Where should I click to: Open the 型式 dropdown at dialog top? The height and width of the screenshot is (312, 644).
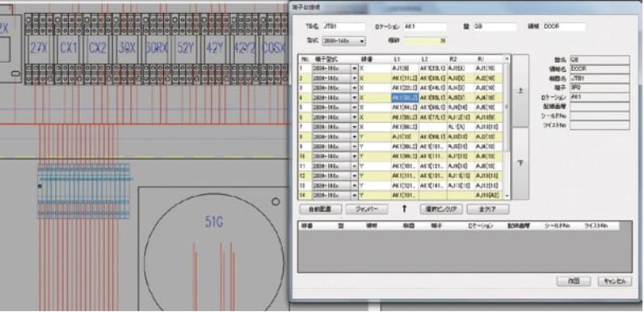pyautogui.click(x=362, y=41)
